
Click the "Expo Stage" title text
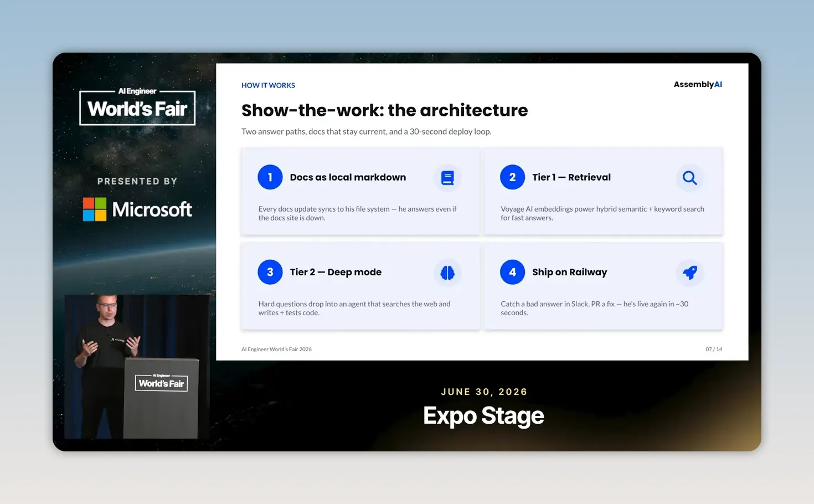pyautogui.click(x=483, y=416)
